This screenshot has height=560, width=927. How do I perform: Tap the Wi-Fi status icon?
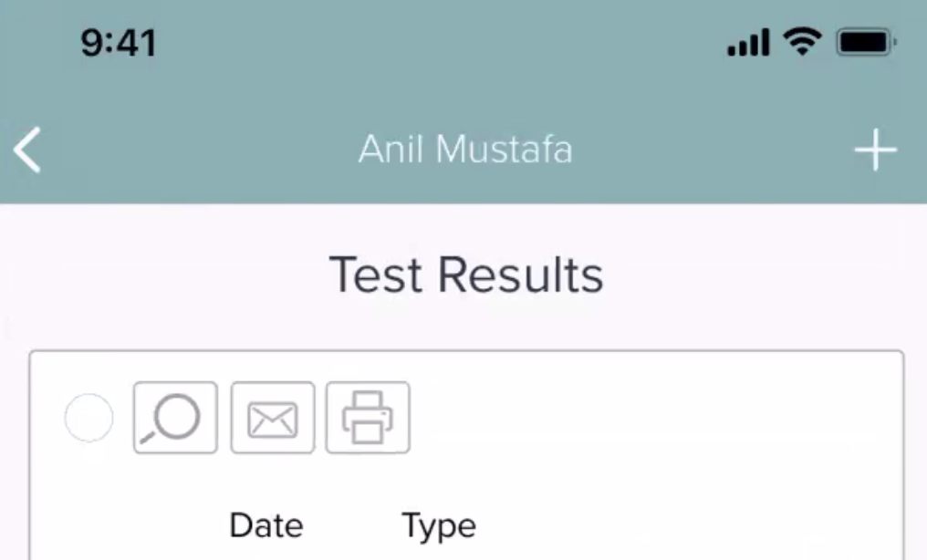point(803,42)
